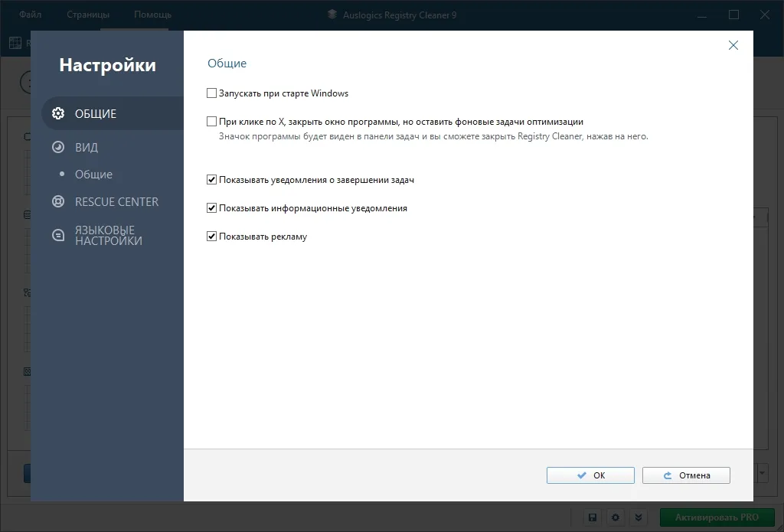
Task: Open the Помощь menu
Action: point(152,15)
